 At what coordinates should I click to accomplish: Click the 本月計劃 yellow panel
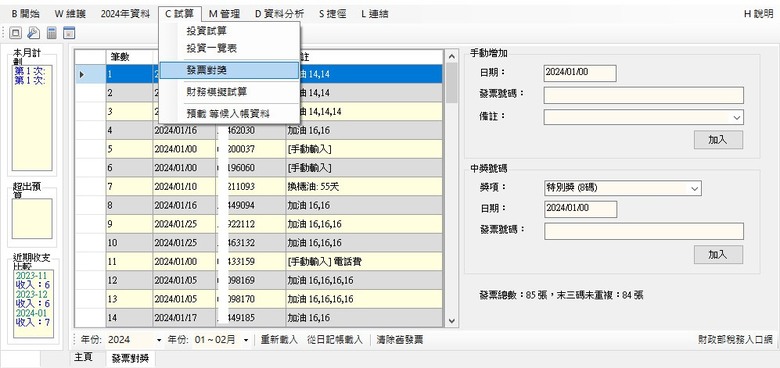click(32, 117)
